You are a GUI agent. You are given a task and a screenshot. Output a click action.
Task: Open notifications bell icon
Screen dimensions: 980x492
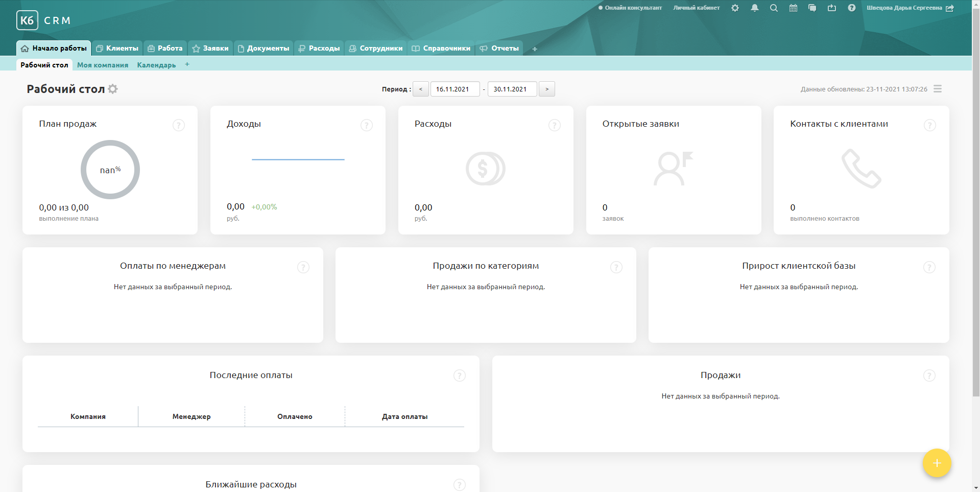[754, 8]
